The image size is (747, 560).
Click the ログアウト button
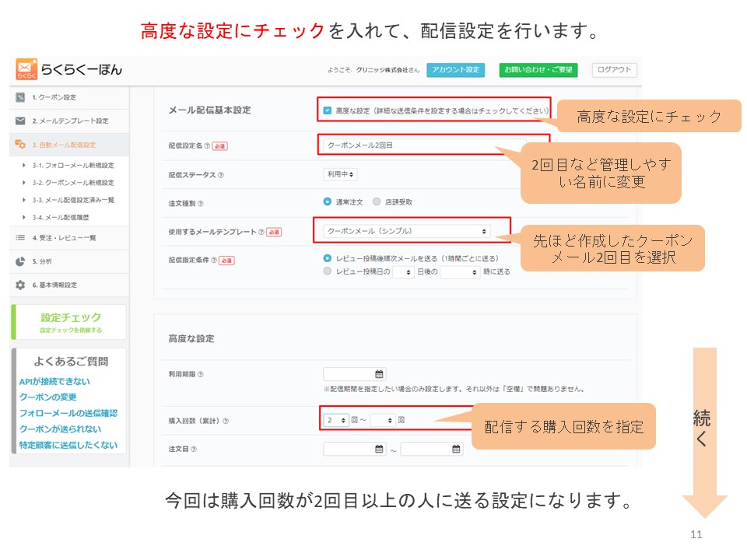point(614,70)
